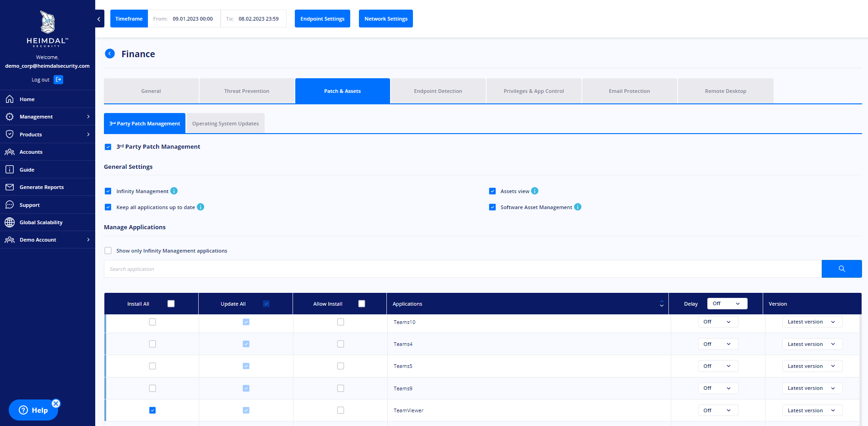Expand the Products sidebar menu
The image size is (868, 426).
click(x=31, y=134)
